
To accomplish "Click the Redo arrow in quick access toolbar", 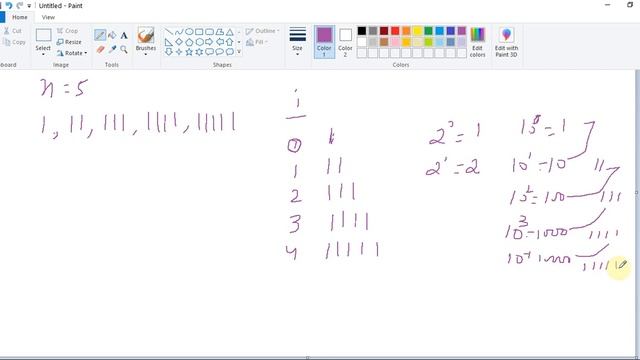I will click(x=19, y=6).
